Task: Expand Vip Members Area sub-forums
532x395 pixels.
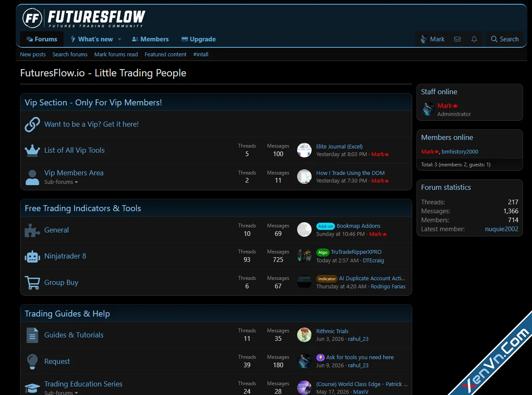Action: [61, 182]
